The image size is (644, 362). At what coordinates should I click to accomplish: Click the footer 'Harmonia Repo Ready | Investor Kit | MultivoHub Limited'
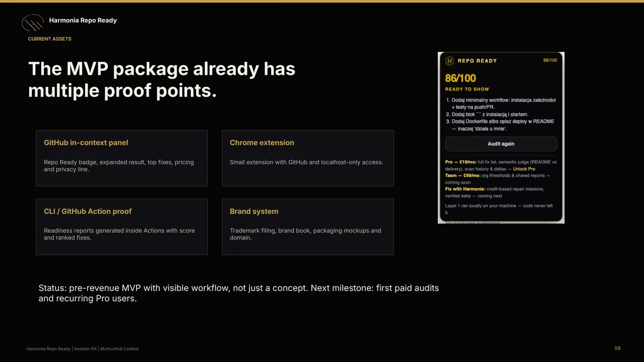[83, 349]
